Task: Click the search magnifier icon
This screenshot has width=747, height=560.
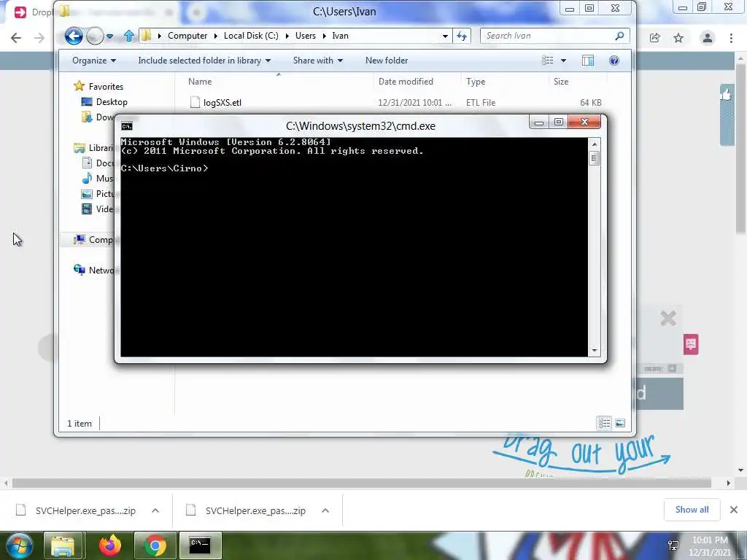Action: [620, 36]
